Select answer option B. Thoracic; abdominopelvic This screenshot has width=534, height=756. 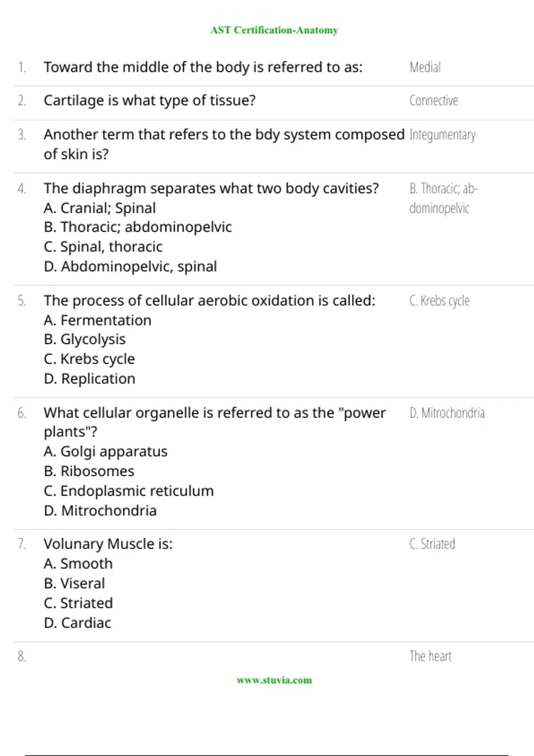[138, 227]
